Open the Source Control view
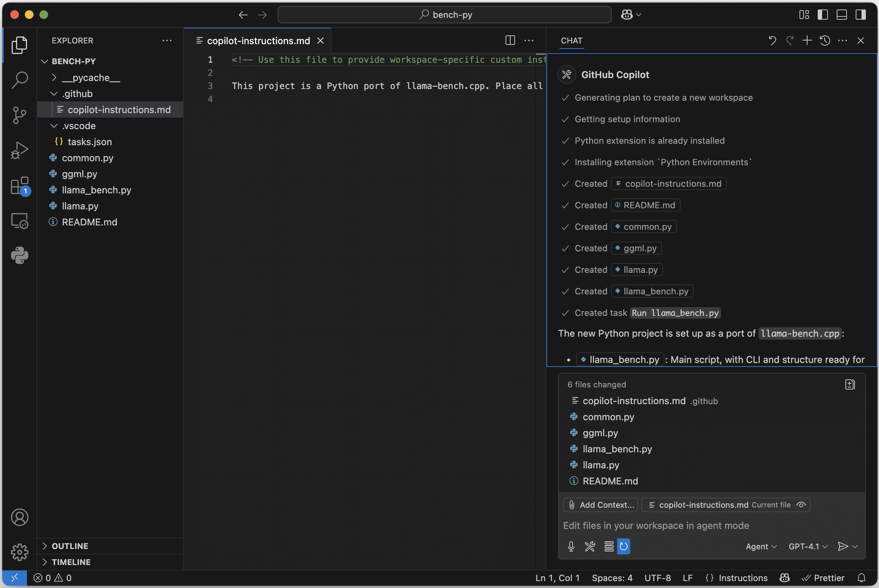This screenshot has width=879, height=588. (x=19, y=115)
